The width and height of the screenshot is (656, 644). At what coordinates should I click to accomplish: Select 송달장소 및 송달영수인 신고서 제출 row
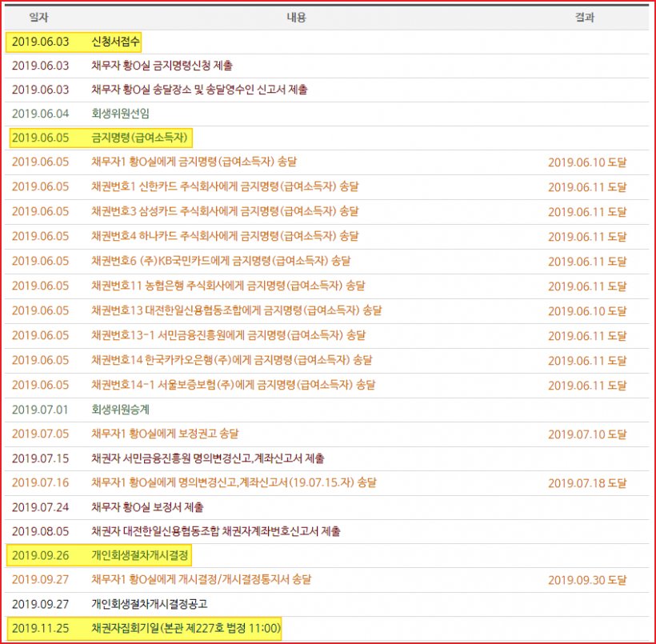point(199,90)
